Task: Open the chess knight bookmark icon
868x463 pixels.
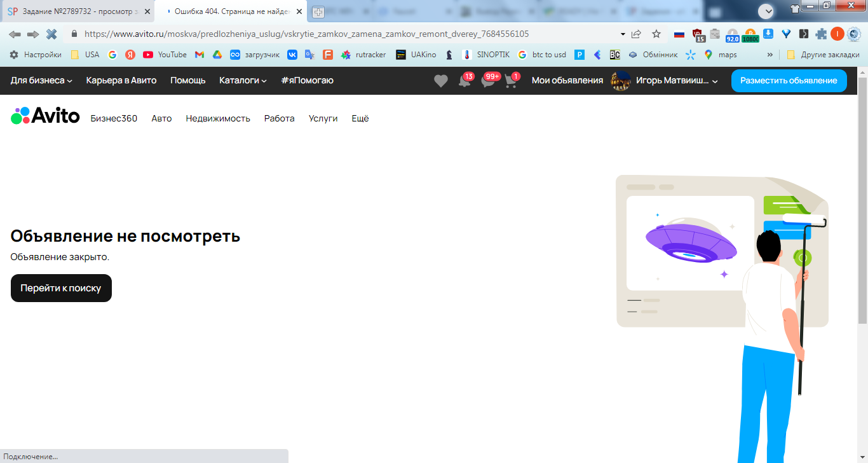Action: coord(449,55)
